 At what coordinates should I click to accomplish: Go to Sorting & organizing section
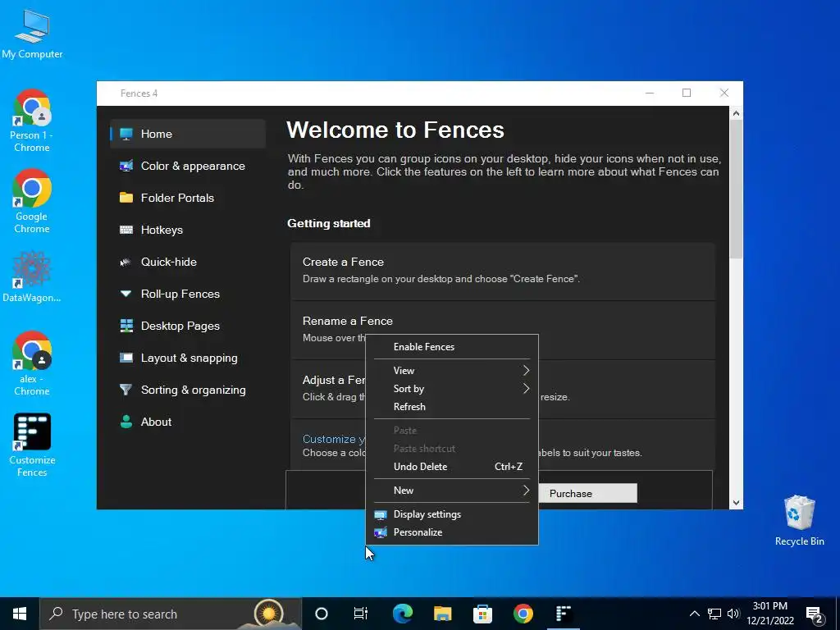point(188,390)
